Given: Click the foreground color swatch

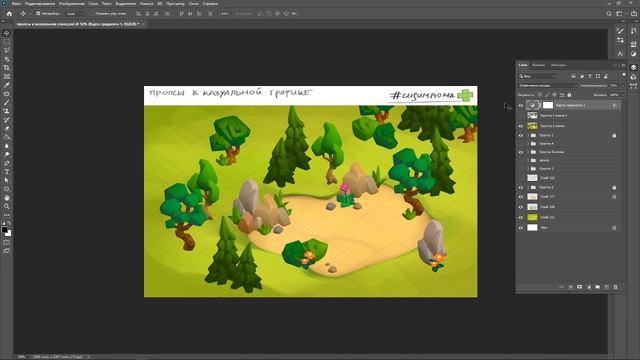Looking at the screenshot, I should click(4, 230).
